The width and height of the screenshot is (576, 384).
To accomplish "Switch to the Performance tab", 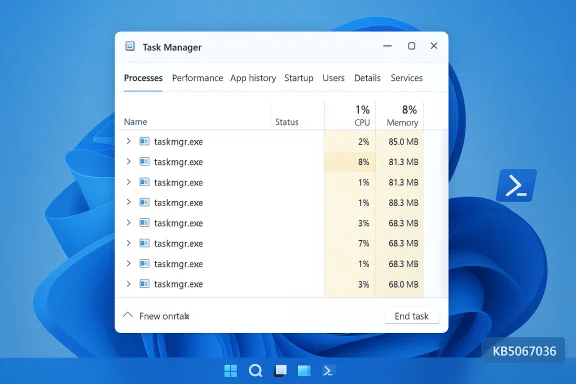I will click(x=198, y=78).
